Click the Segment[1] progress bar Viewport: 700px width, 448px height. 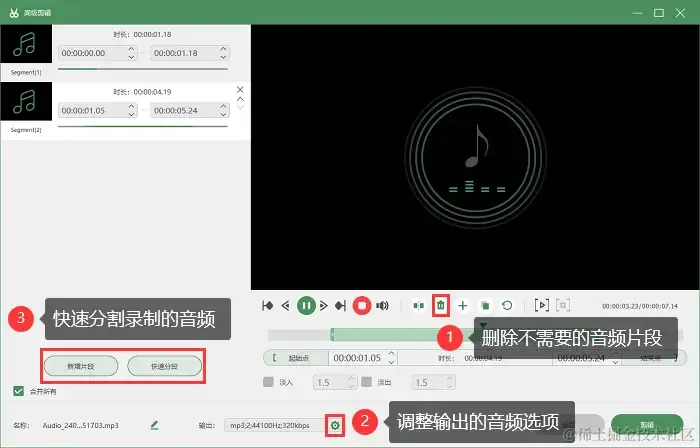click(x=143, y=69)
